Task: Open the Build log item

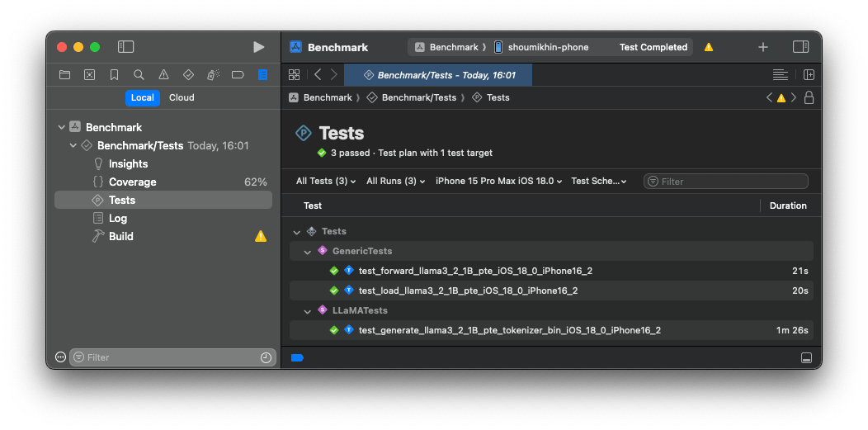Action: click(120, 236)
